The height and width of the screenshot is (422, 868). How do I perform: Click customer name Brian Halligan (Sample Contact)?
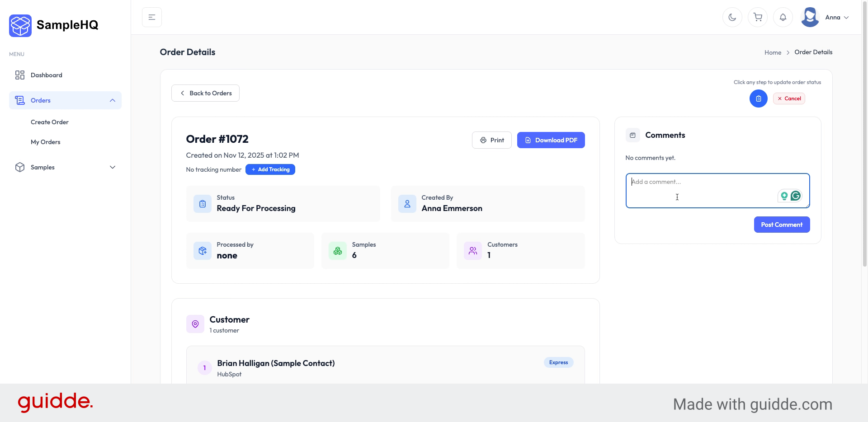click(276, 363)
